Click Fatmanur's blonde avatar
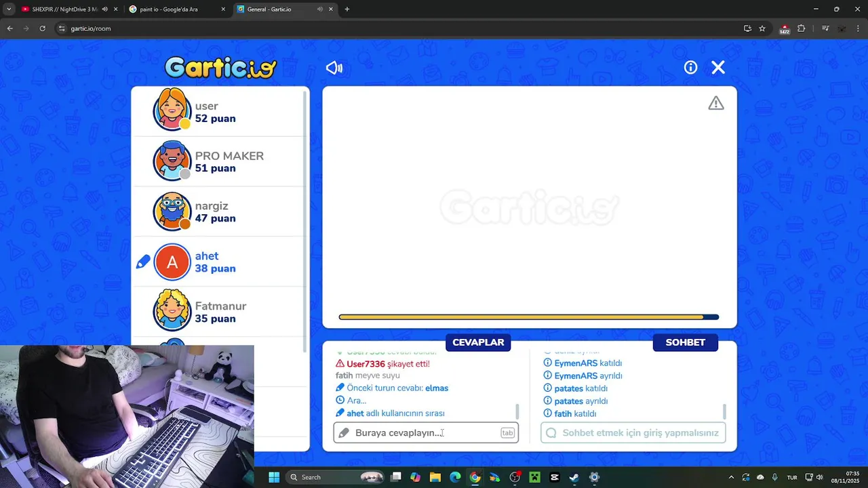 pos(172,310)
